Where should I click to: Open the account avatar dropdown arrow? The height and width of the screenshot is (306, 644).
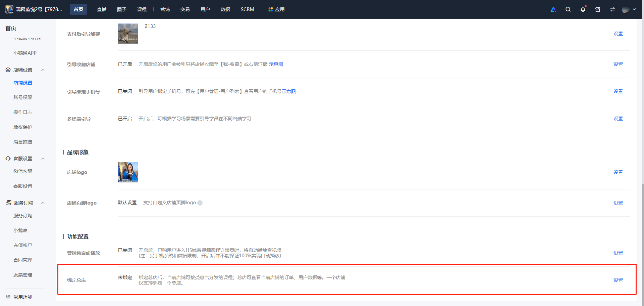634,9
